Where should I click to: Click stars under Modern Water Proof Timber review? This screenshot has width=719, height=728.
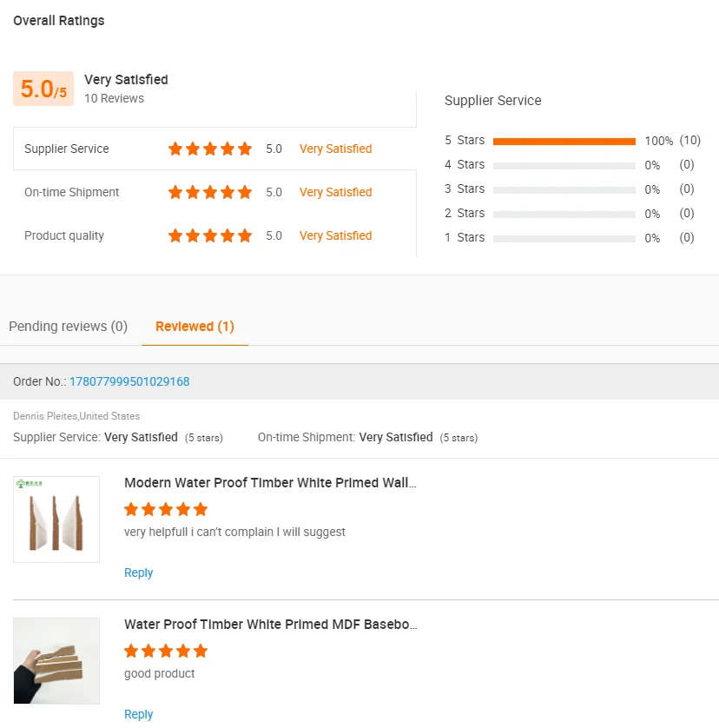pyautogui.click(x=166, y=509)
